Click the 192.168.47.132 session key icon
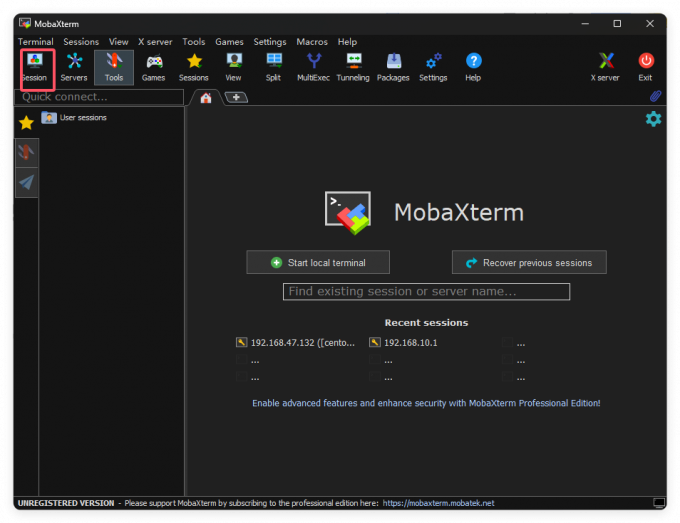Image resolution: width=680 pixels, height=523 pixels. click(242, 342)
